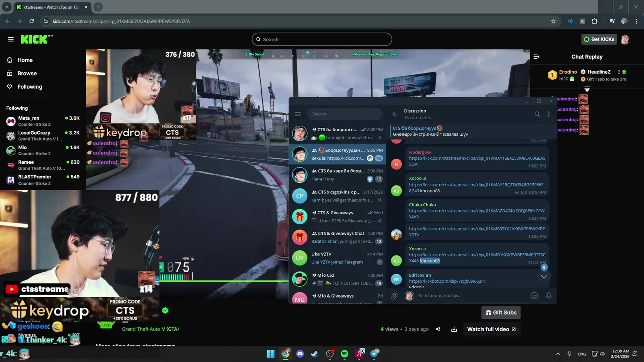Click the Gift Subs button
The width and height of the screenshot is (644, 362).
(501, 313)
